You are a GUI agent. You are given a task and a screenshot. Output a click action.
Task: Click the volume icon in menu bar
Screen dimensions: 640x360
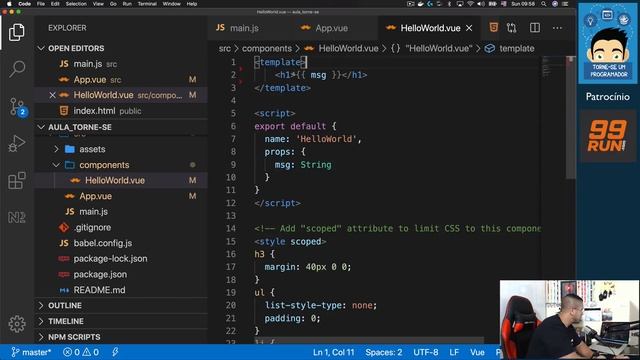point(481,4)
